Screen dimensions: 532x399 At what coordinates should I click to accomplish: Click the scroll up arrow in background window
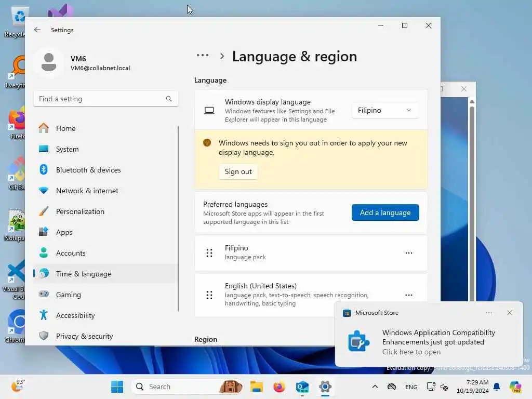pyautogui.click(x=472, y=101)
